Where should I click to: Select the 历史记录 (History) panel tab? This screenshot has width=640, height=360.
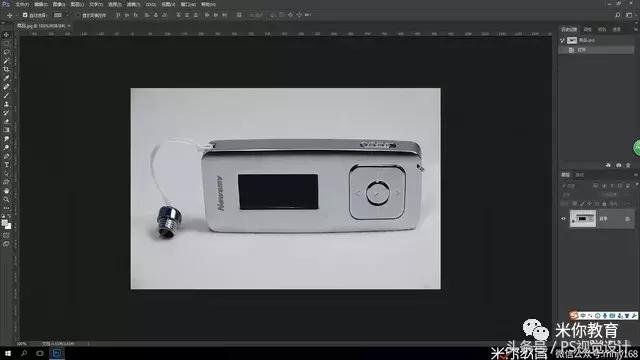click(x=569, y=29)
